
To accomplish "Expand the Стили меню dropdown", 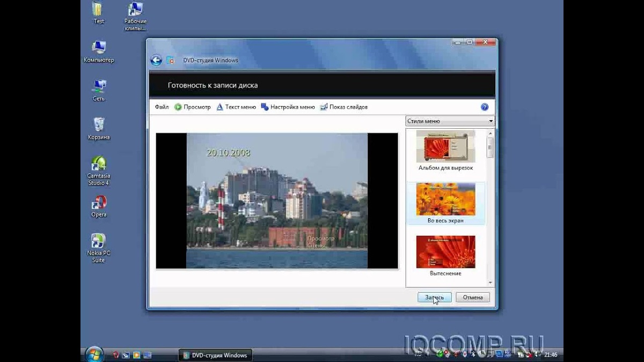I will click(x=450, y=121).
